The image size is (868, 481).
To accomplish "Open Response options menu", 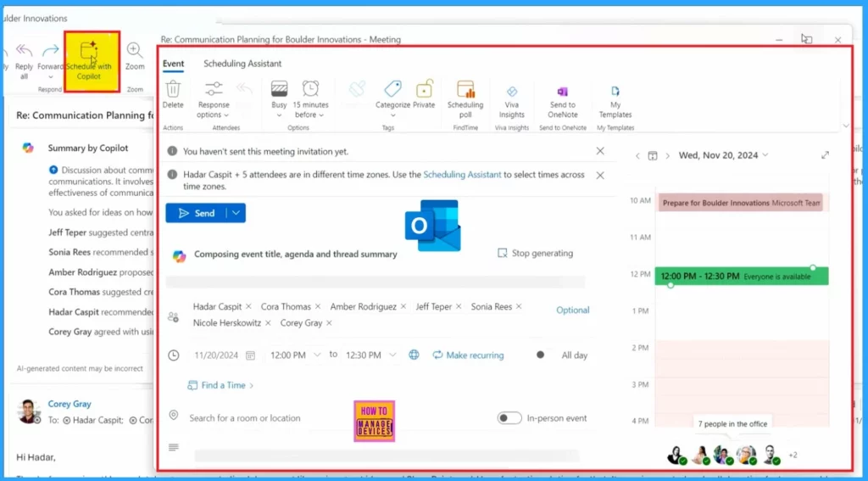I will pos(213,100).
